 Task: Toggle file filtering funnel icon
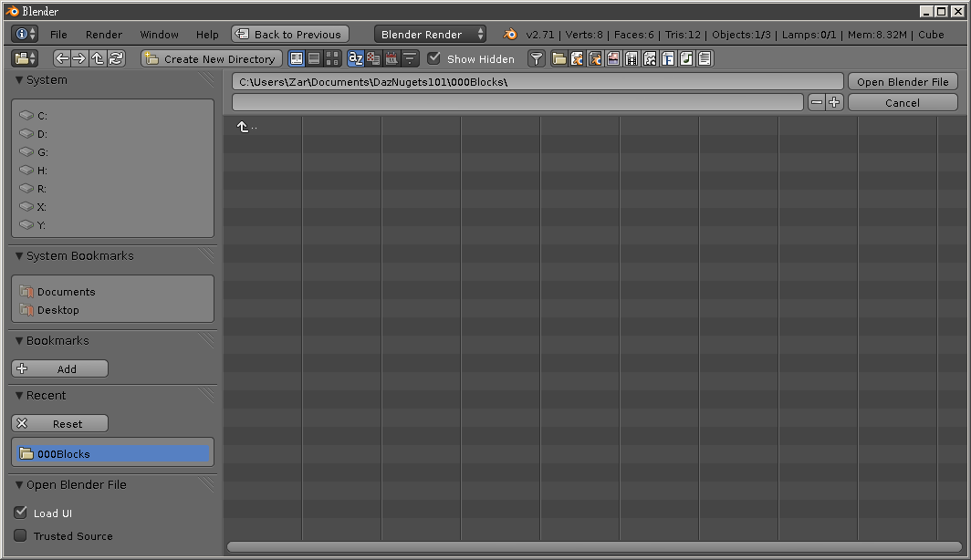coord(537,58)
